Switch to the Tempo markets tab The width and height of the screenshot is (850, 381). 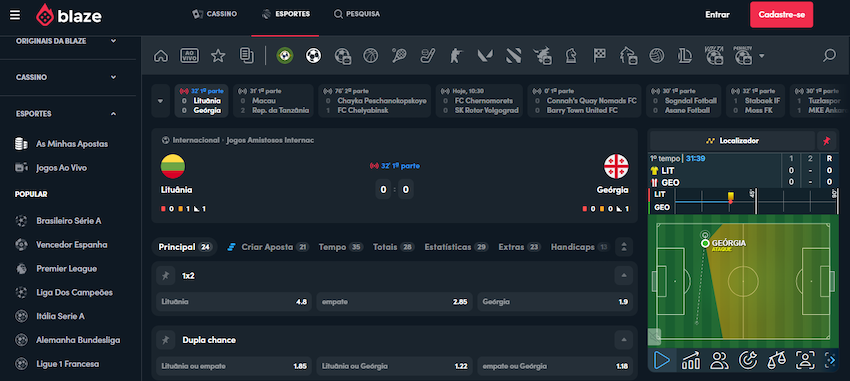point(340,247)
